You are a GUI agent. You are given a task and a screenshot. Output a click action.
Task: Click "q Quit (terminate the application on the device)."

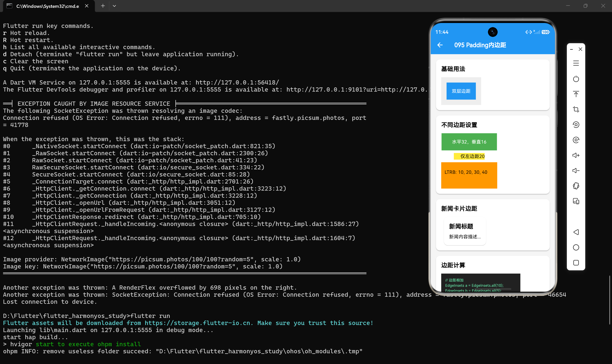click(92, 68)
